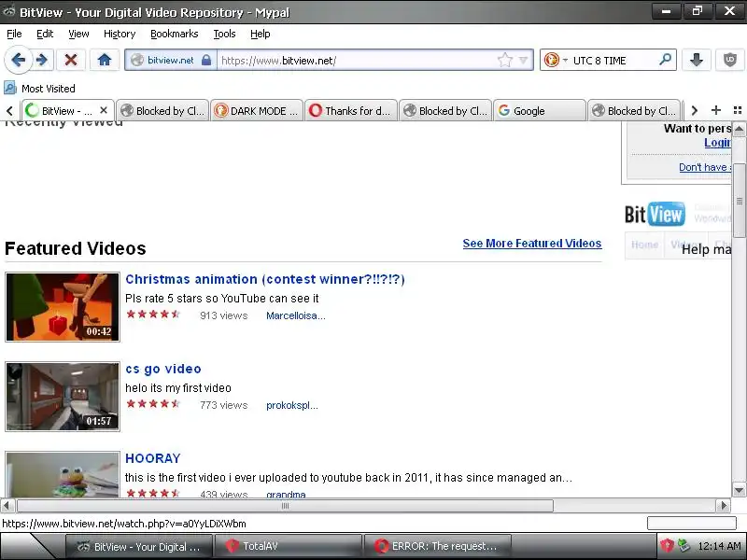The width and height of the screenshot is (747, 560).
Task: Open ERROR: The request taskbar window
Action: point(437,546)
